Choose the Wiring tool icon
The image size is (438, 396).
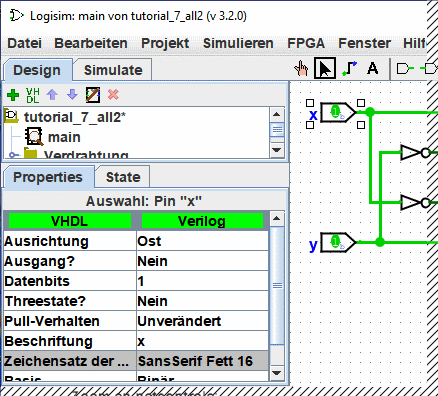click(x=349, y=69)
